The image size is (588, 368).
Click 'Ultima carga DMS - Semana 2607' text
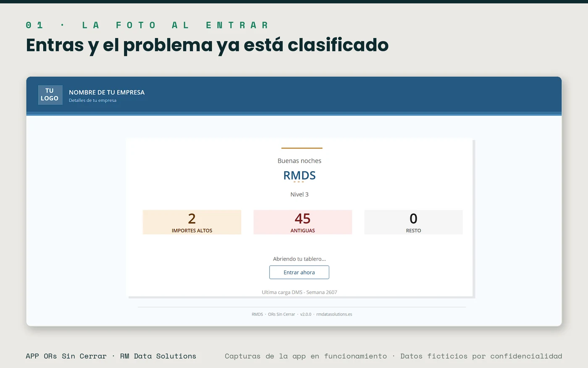pyautogui.click(x=299, y=292)
